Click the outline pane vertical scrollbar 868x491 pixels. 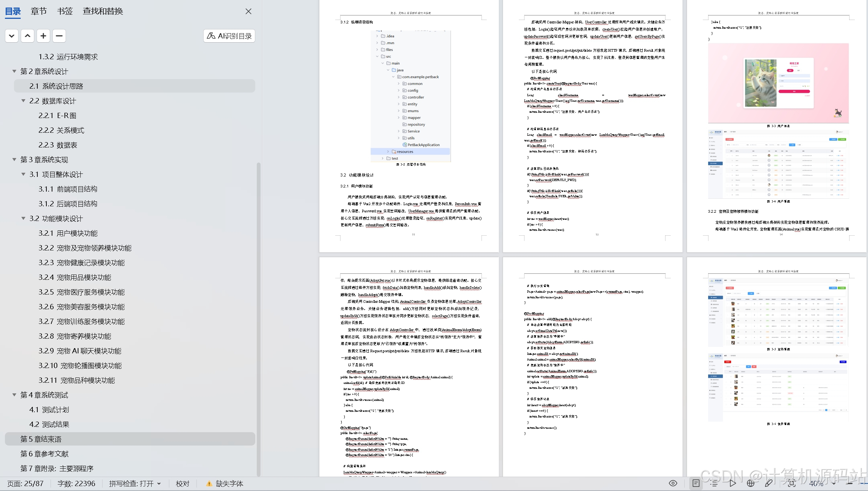pos(259,319)
